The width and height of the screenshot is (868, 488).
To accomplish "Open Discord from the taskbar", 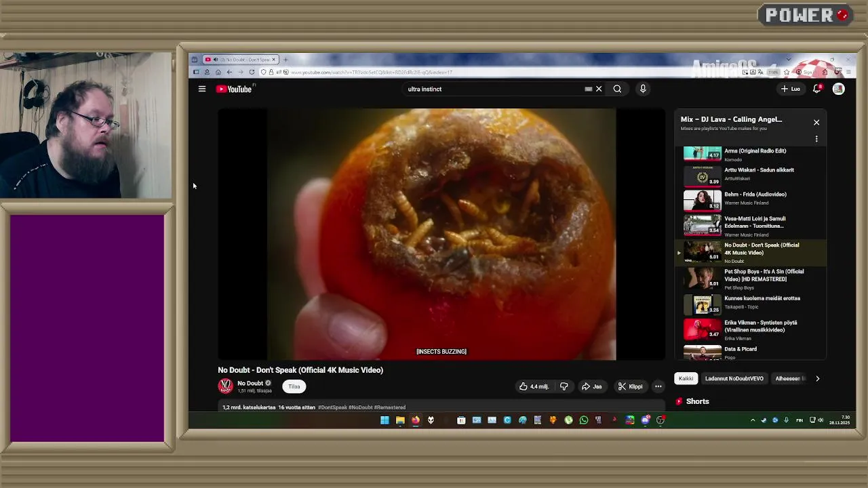I will [x=645, y=420].
